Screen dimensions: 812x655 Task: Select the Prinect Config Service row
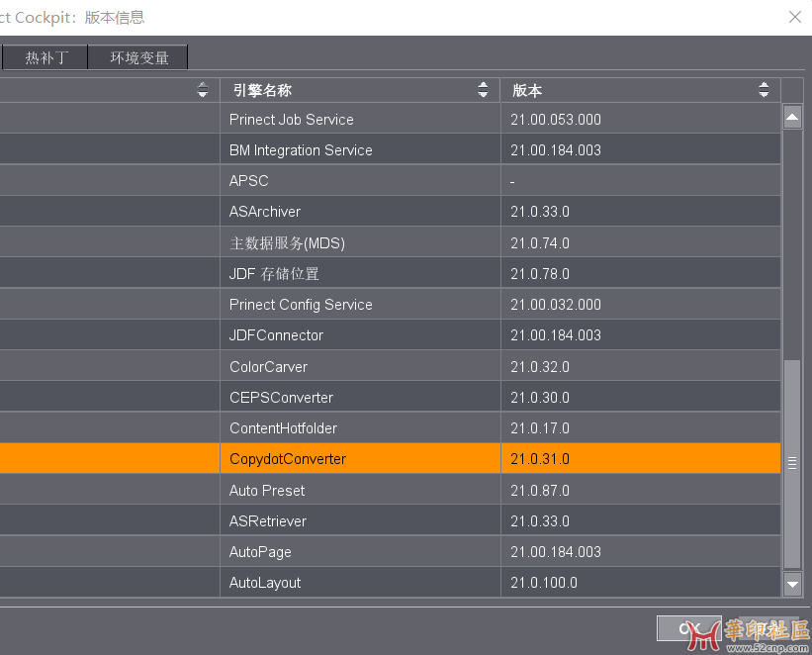click(301, 305)
